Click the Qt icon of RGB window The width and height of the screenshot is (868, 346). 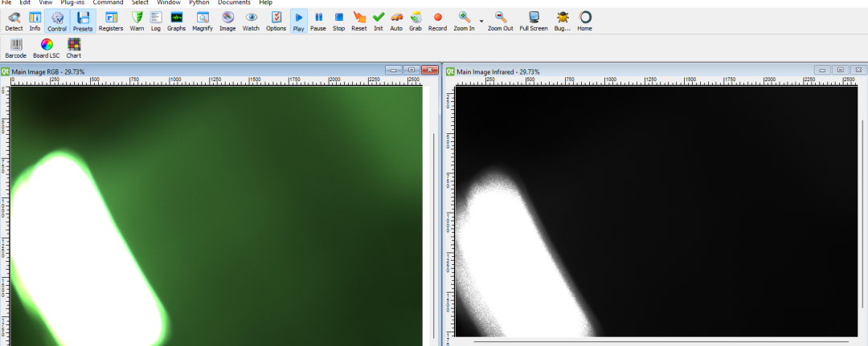(x=5, y=71)
